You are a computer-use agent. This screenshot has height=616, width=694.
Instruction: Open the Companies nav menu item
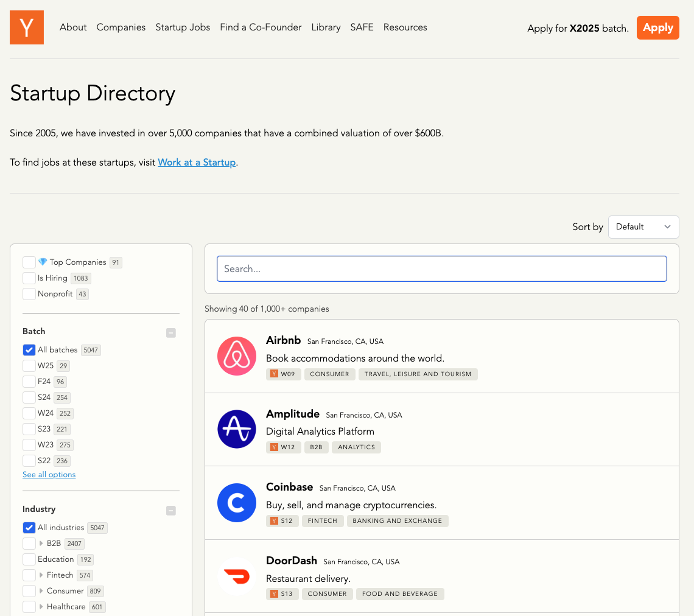point(121,27)
